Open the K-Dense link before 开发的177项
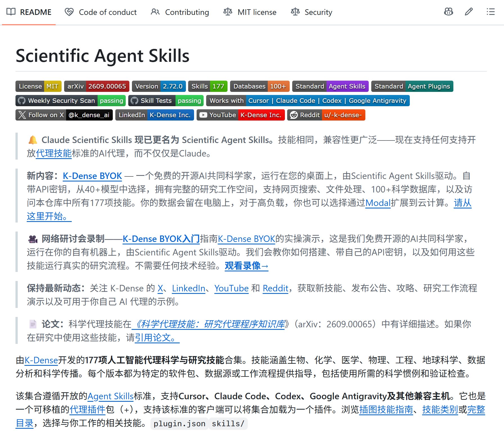Viewport: 504px width, 431px height. pos(41,360)
